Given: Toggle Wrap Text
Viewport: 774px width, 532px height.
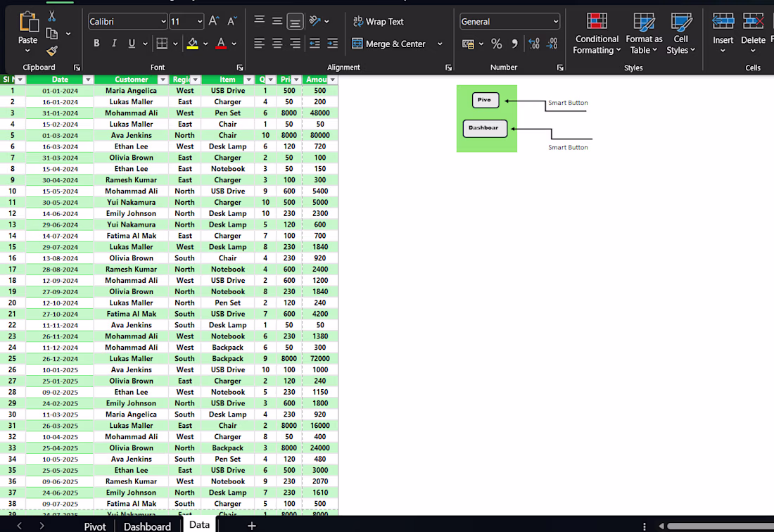Looking at the screenshot, I should click(379, 22).
